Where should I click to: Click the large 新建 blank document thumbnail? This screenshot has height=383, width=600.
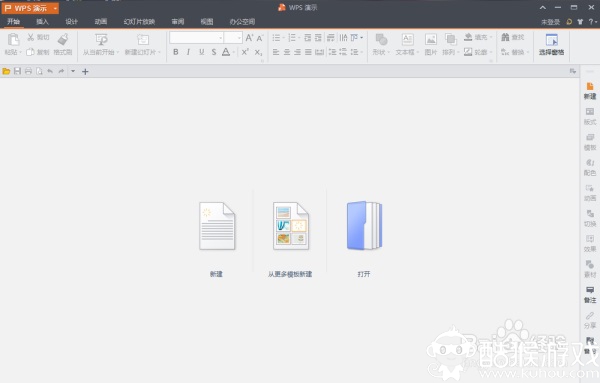(x=217, y=226)
